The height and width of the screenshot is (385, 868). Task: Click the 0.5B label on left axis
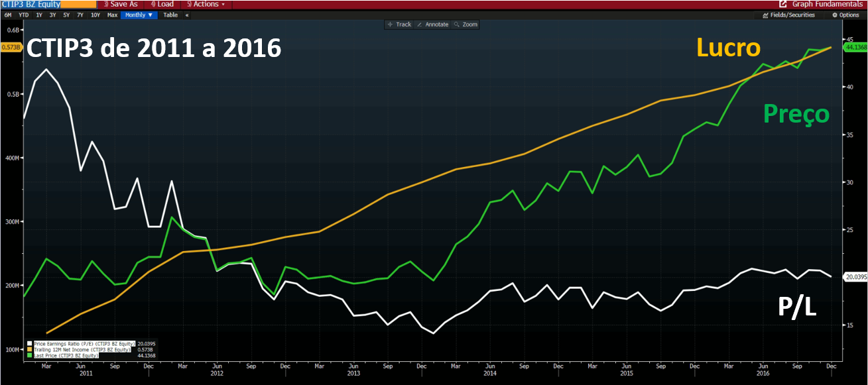[13, 93]
